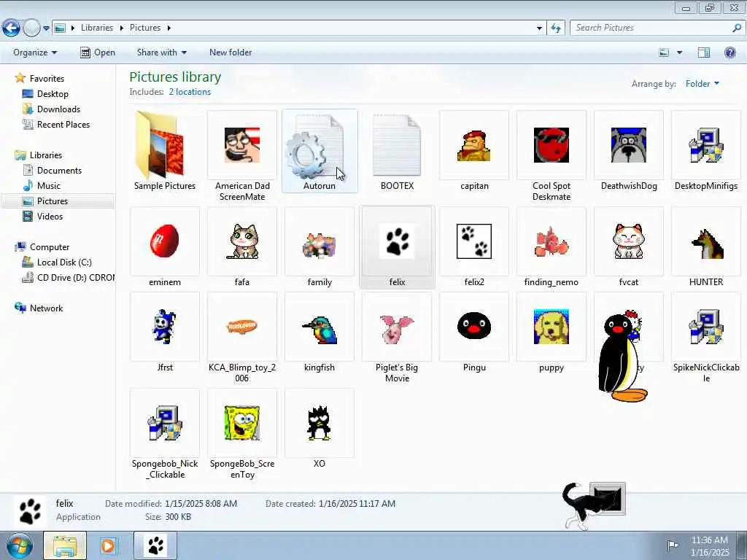
Task: Select the XO black penguin icon
Action: pos(320,423)
